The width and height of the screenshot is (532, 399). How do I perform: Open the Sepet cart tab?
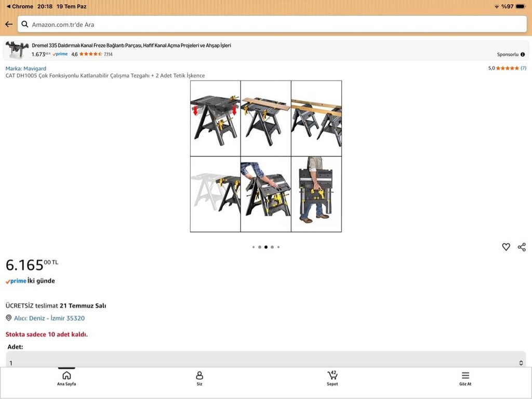pos(332,378)
